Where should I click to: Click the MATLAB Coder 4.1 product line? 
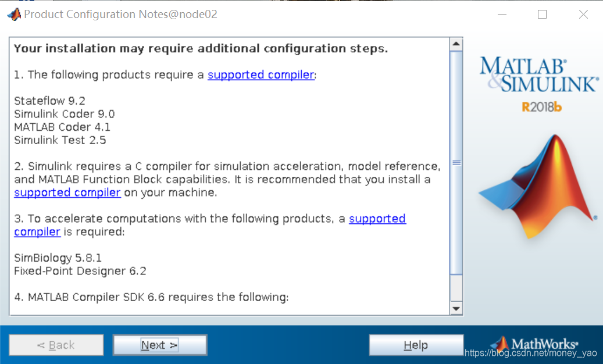pyautogui.click(x=62, y=127)
